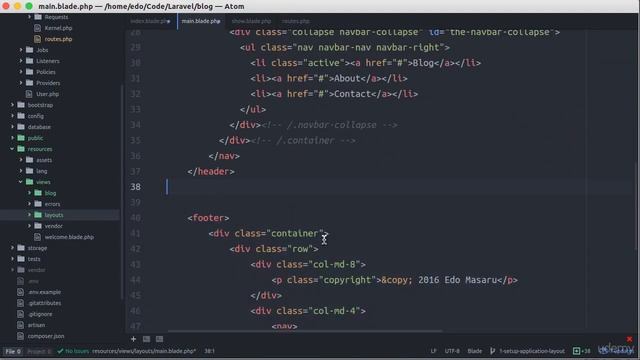This screenshot has width=640, height=360.
Task: Expand the blog folder arrow
Action: point(29,193)
